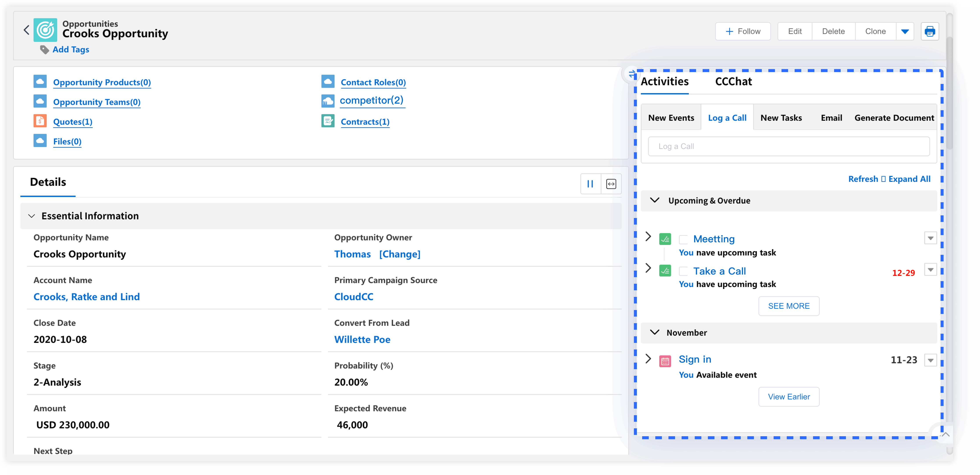
Task: Collapse the Upcoming & Overdue section
Action: click(654, 200)
